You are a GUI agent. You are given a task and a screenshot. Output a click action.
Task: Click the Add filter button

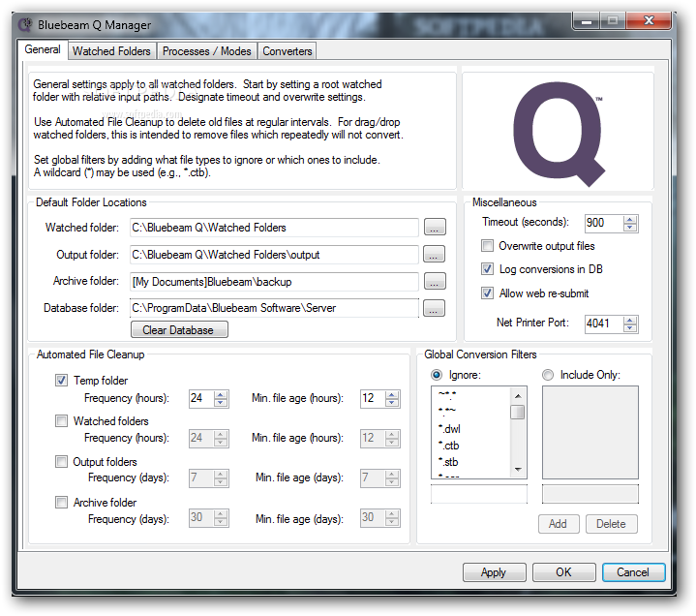coord(559,524)
